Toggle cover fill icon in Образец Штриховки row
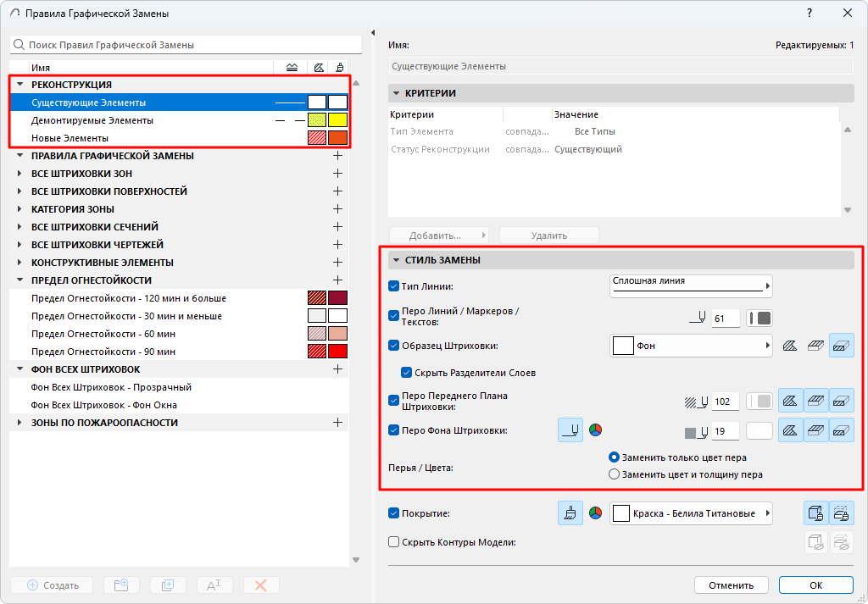The image size is (868, 604). coord(815,346)
